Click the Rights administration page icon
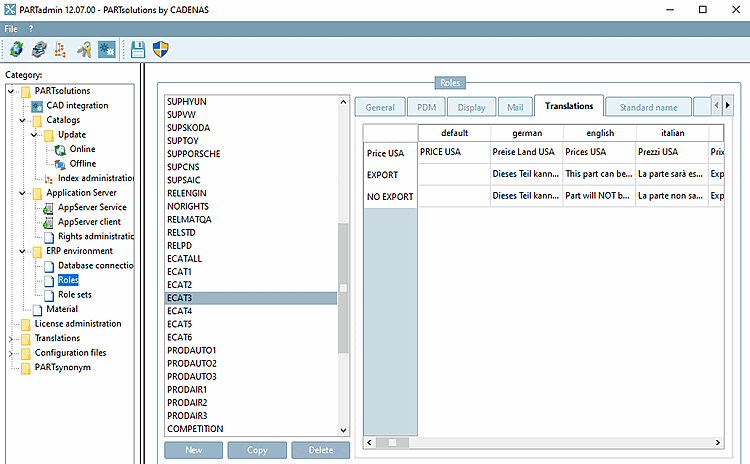Viewport: 750px width, 464px height. pyautogui.click(x=49, y=237)
